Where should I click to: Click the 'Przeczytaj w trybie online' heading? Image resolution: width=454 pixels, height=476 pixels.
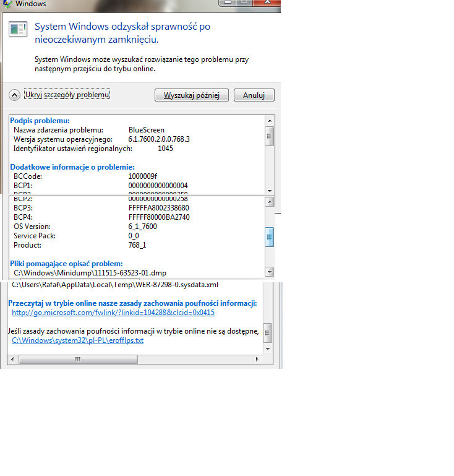point(132,303)
